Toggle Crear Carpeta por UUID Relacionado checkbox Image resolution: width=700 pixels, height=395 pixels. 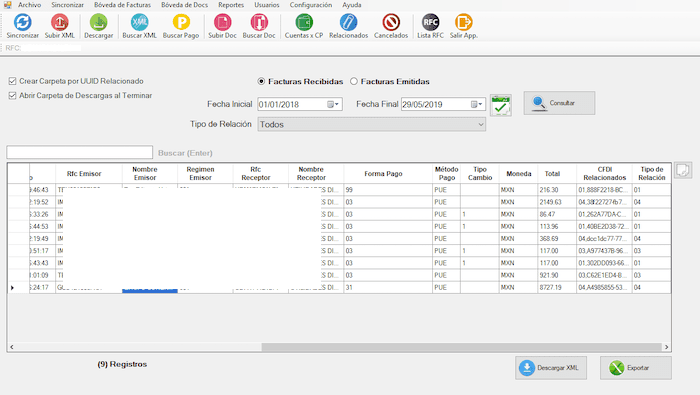pos(12,81)
